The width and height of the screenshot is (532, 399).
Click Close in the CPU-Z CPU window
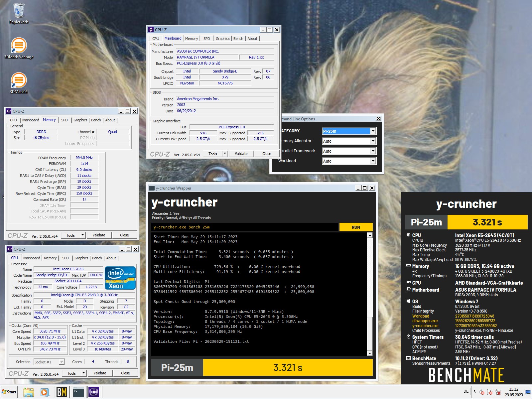125,373
